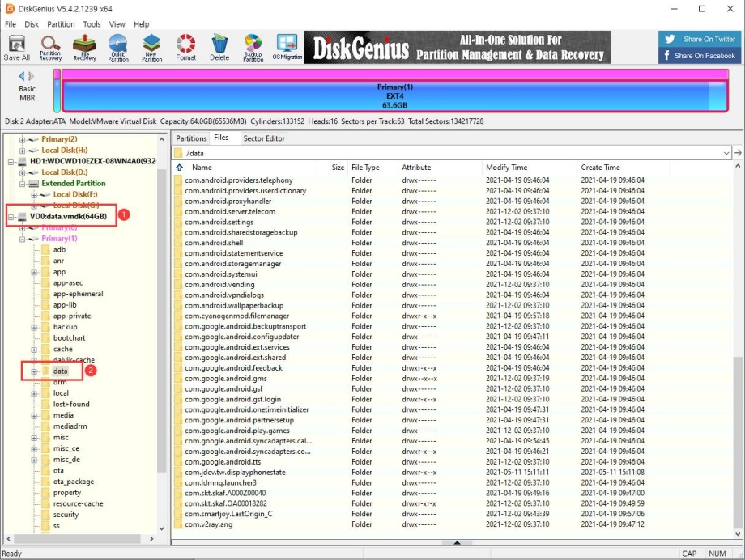Select the Format toolbar icon
Viewport: 745px width, 560px height.
pos(185,48)
